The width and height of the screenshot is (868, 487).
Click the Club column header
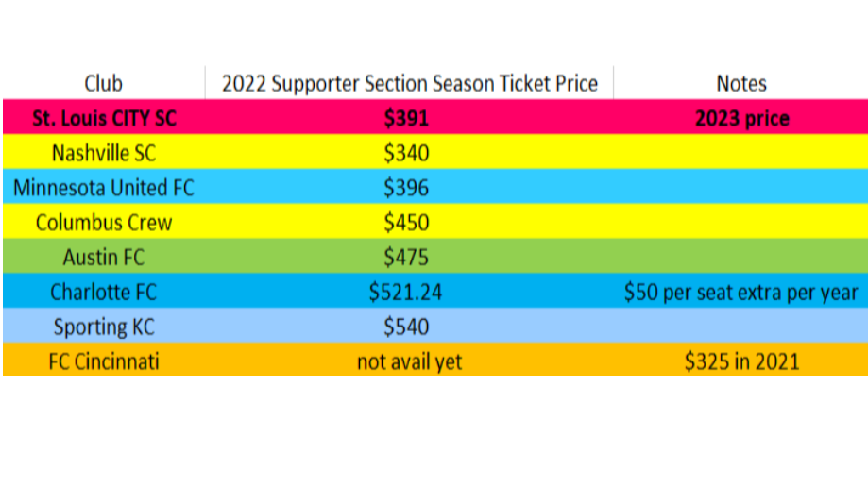tap(104, 83)
